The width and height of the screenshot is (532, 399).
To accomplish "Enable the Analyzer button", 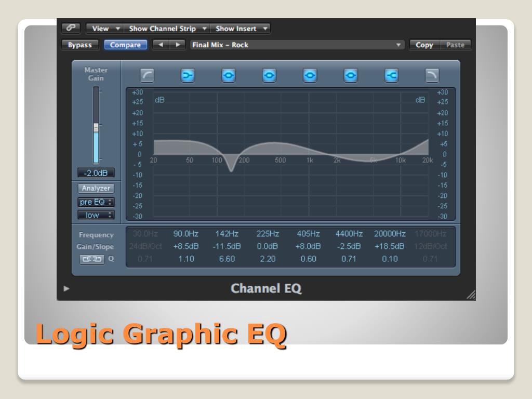I will click(x=96, y=188).
